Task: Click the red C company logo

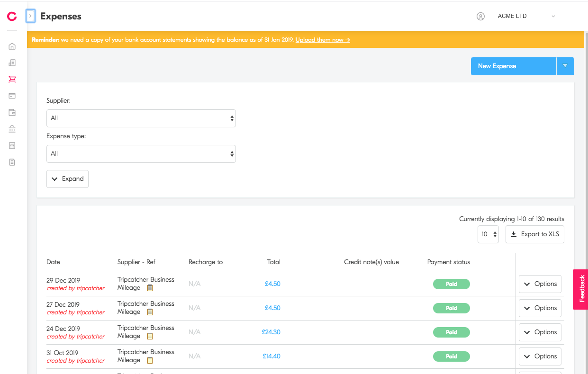Action: 12,17
